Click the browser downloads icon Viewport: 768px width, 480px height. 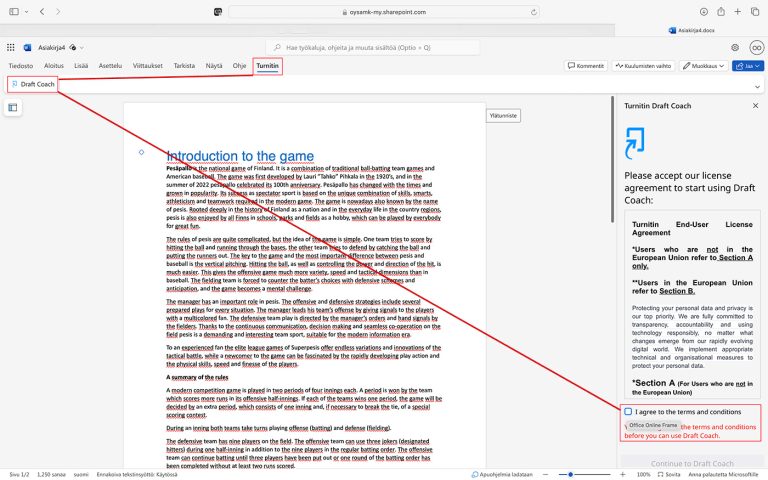pyautogui.click(x=705, y=11)
